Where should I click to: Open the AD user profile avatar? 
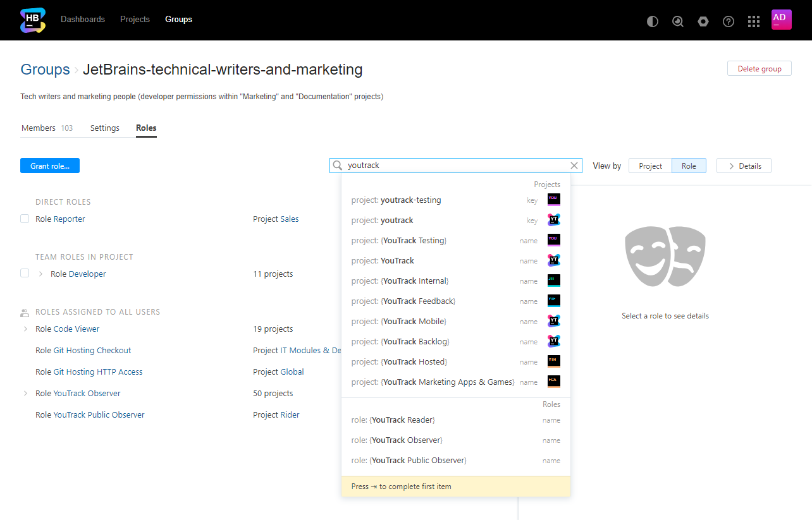tap(781, 20)
